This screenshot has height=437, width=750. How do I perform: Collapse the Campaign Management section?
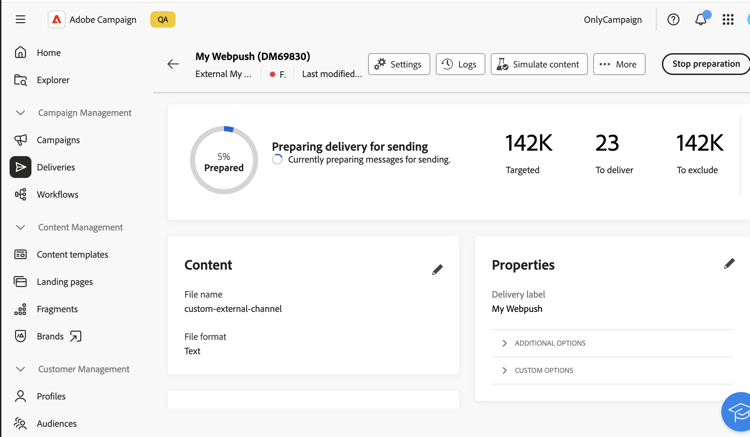click(20, 113)
